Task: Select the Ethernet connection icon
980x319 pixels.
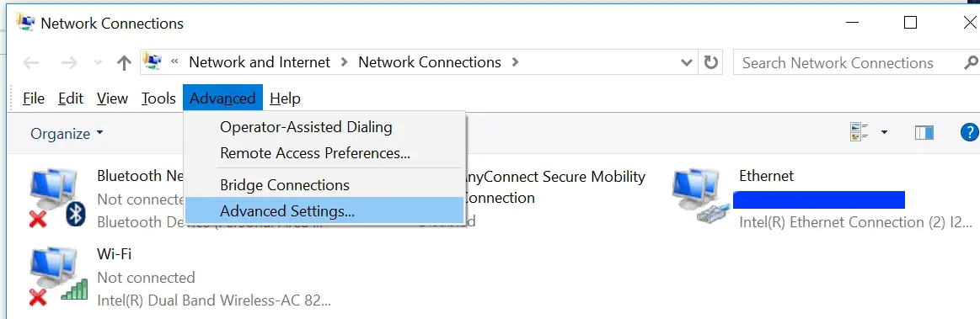Action: [x=700, y=198]
